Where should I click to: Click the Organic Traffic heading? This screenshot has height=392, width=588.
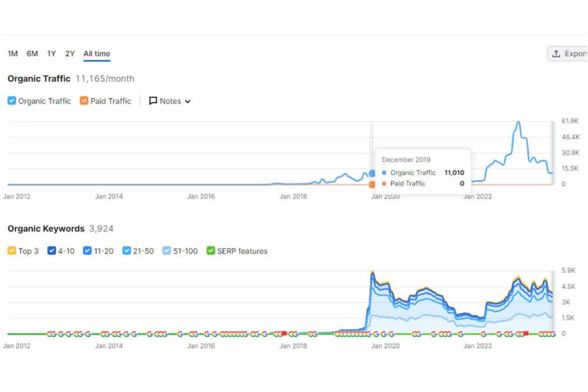point(39,79)
